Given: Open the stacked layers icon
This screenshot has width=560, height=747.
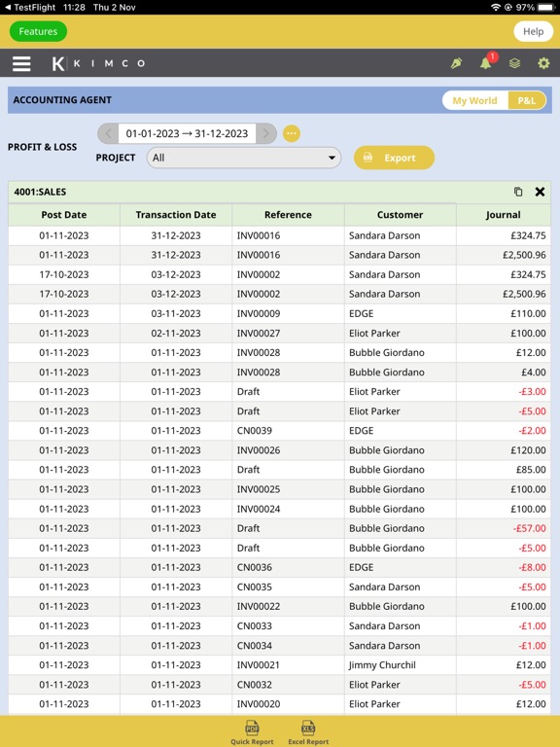Looking at the screenshot, I should (514, 63).
